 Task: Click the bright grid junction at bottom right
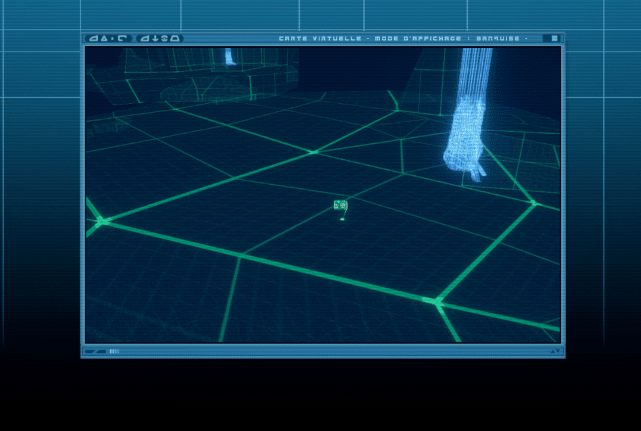pyautogui.click(x=436, y=300)
